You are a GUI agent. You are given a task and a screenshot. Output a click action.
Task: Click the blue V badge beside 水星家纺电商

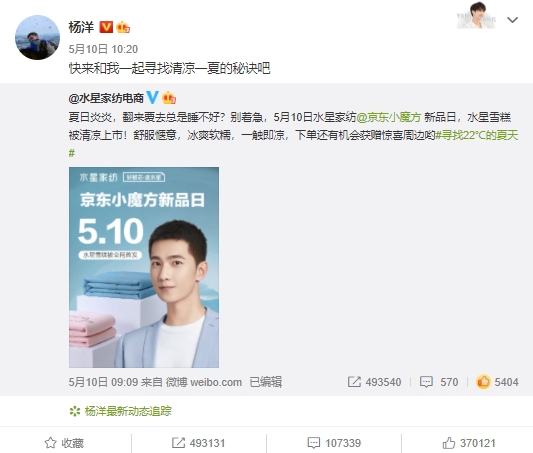[152, 98]
